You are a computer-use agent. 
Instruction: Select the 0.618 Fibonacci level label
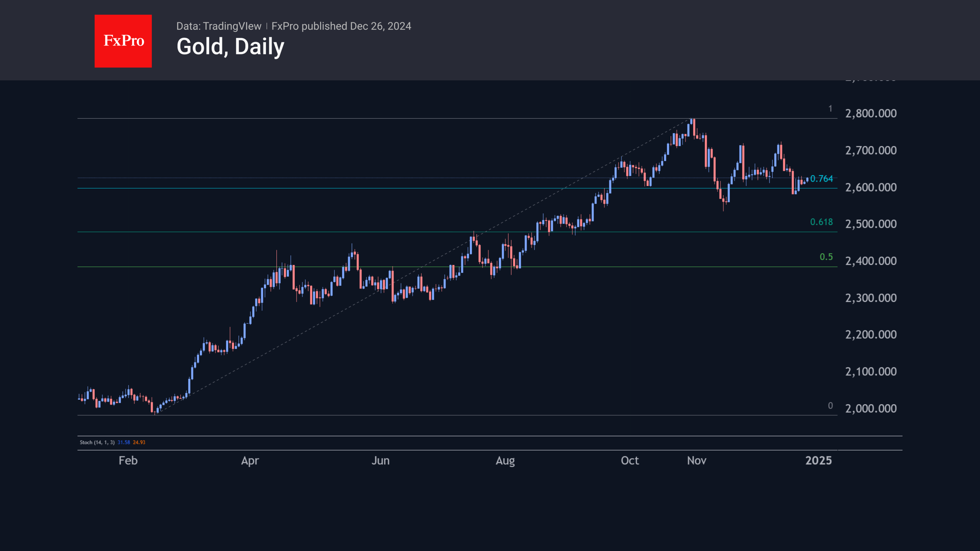coord(821,222)
